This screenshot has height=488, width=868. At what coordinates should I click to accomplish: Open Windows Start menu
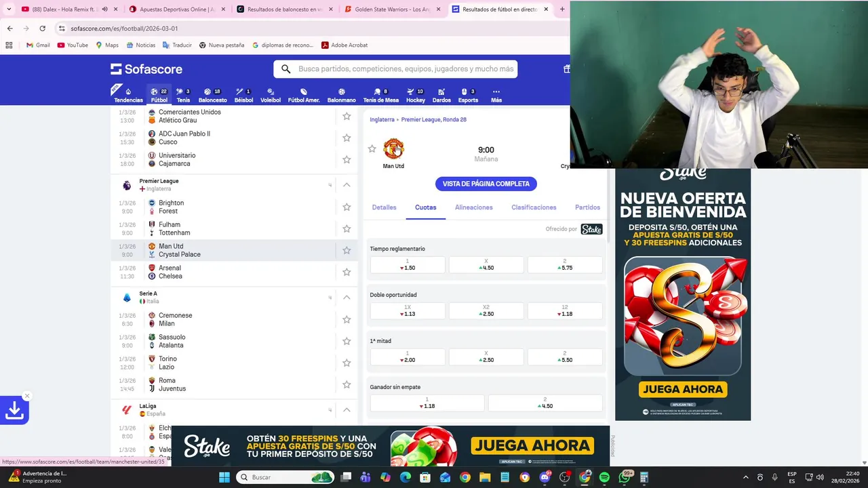coord(224,477)
